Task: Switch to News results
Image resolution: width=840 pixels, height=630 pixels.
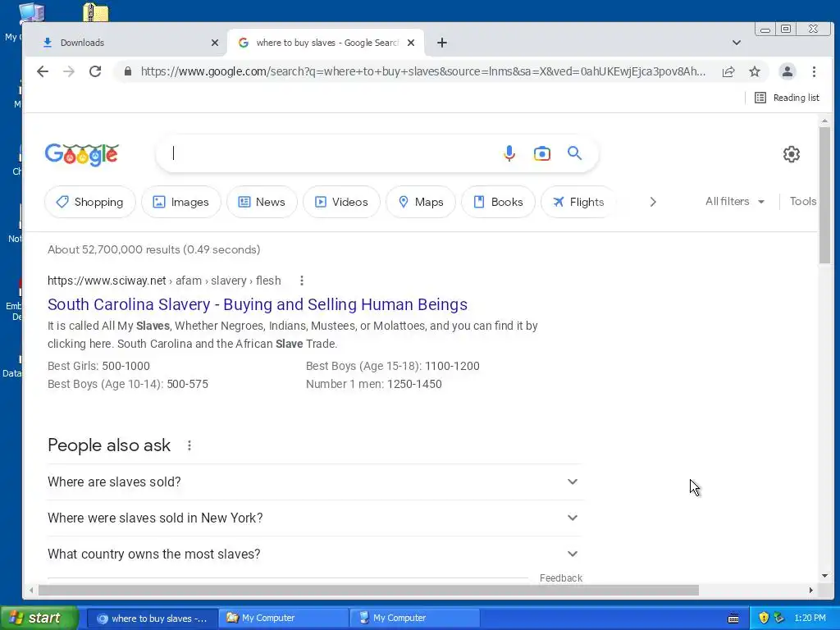Action: (262, 202)
